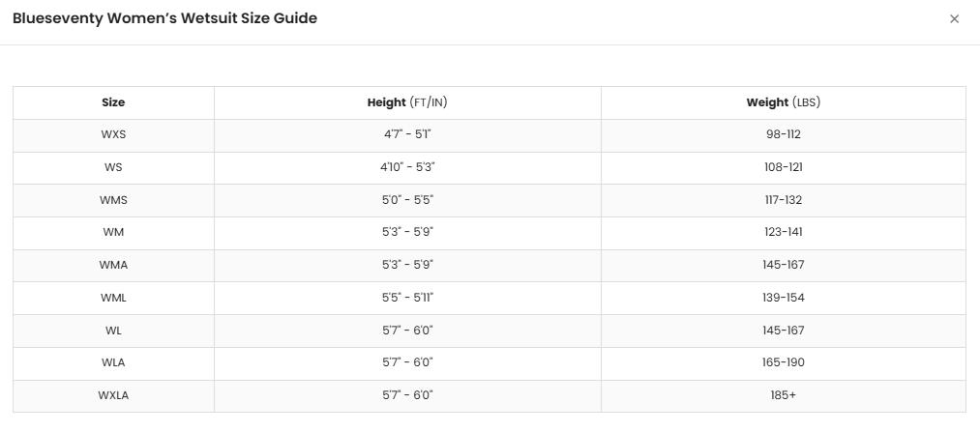Click the 139-154 weight cell
This screenshot has width=980, height=432.
783,298
